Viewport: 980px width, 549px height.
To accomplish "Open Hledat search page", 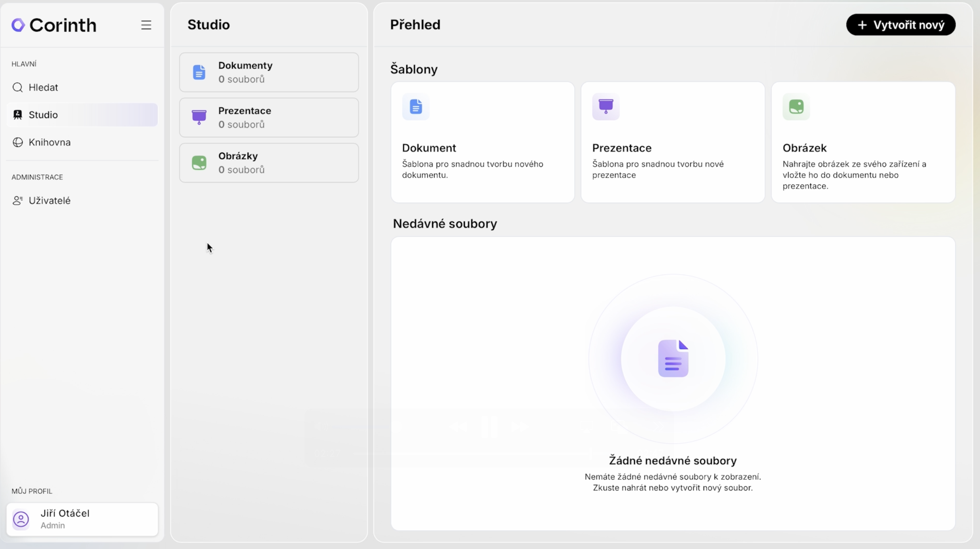I will (x=43, y=87).
